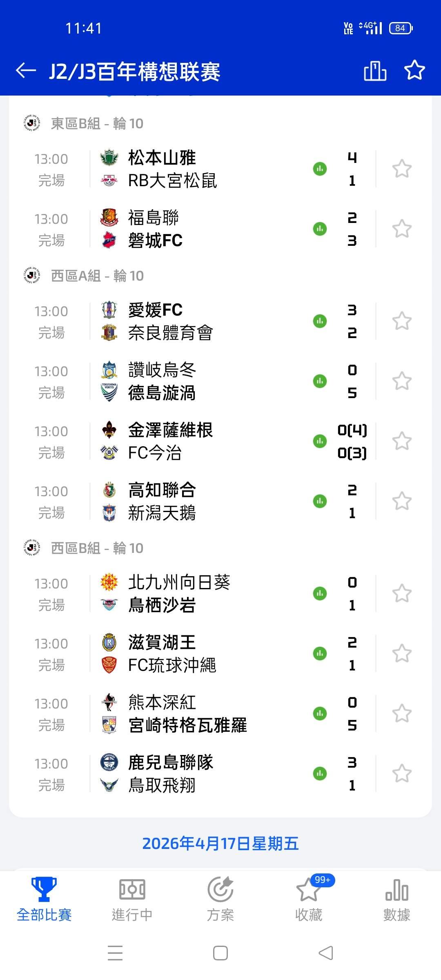
Task: Open stats icon for 滋賀湖王 match
Action: tap(320, 653)
